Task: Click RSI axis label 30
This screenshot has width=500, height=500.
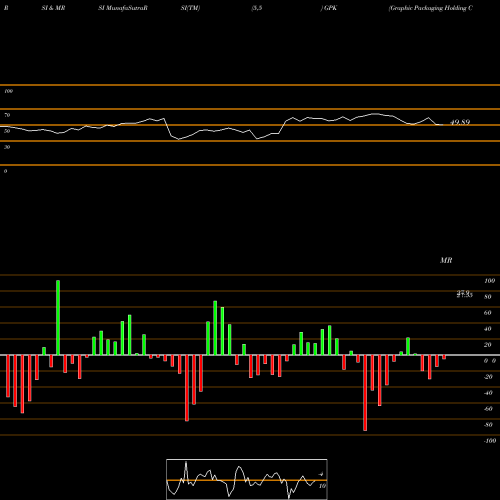Action: click(x=7, y=147)
